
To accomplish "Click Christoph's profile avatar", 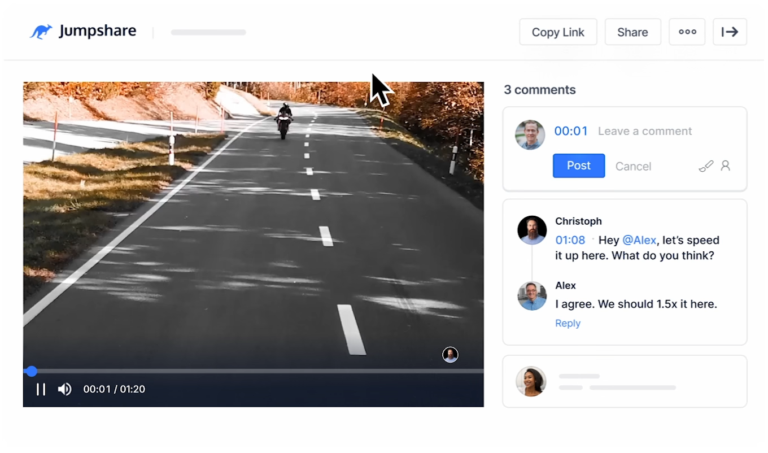I will click(532, 230).
